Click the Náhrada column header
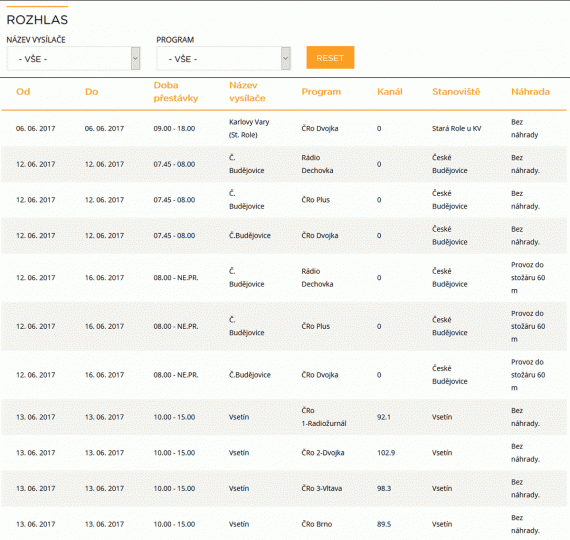The width and height of the screenshot is (570, 540). 530,92
